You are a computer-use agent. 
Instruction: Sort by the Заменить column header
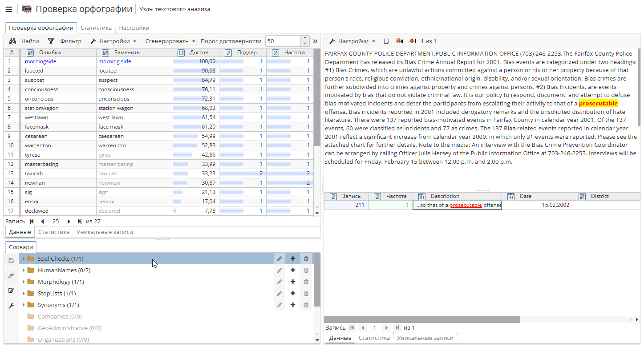pyautogui.click(x=134, y=52)
